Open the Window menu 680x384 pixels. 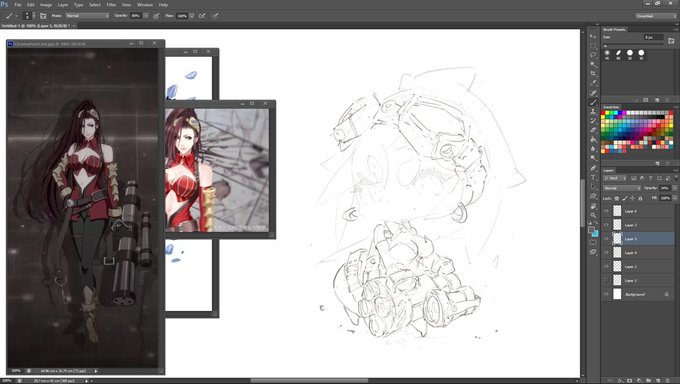tap(145, 5)
